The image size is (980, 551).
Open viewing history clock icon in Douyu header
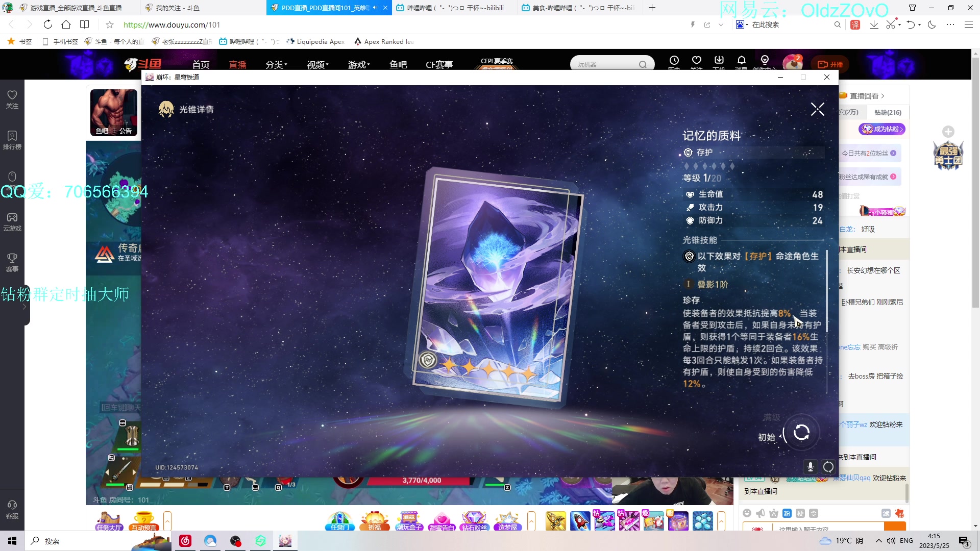[674, 60]
